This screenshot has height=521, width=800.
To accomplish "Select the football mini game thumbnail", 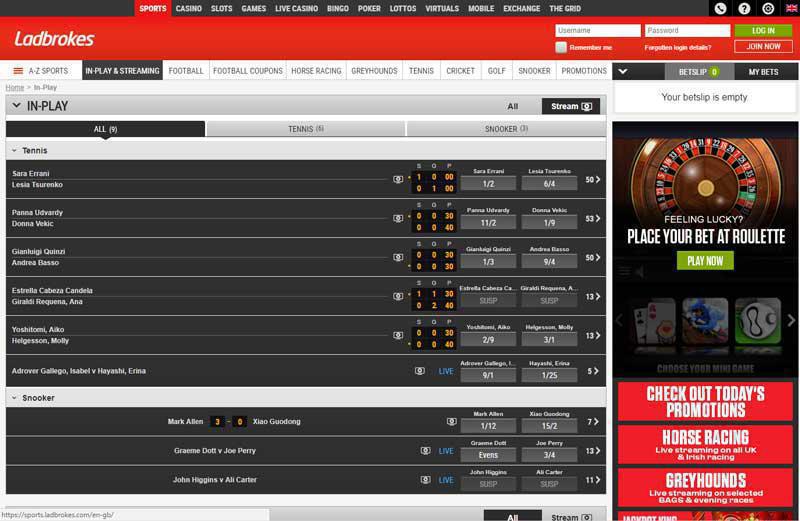I will [758, 321].
